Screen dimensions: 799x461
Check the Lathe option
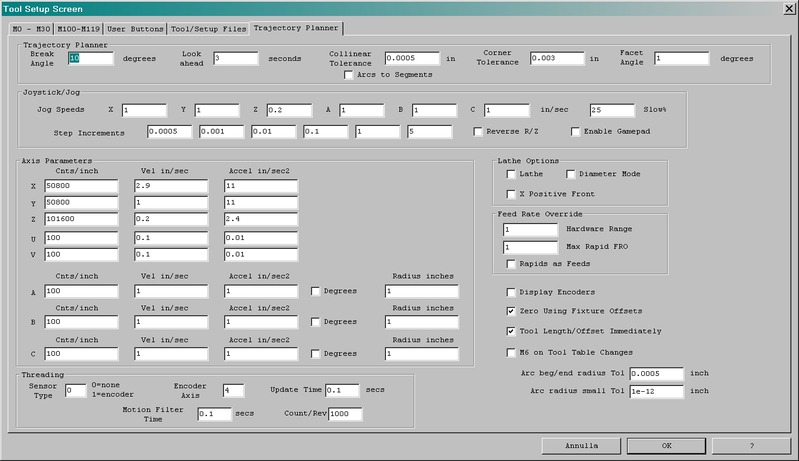[x=511, y=174]
